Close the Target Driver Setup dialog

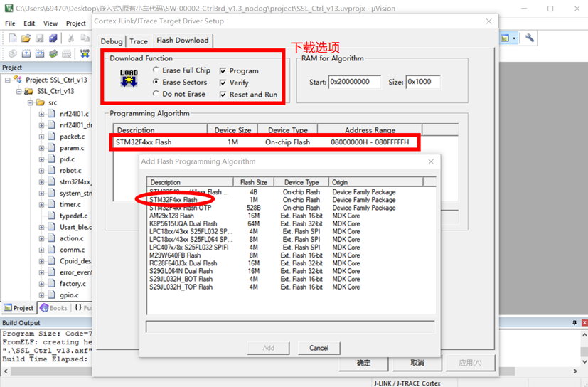[x=488, y=21]
